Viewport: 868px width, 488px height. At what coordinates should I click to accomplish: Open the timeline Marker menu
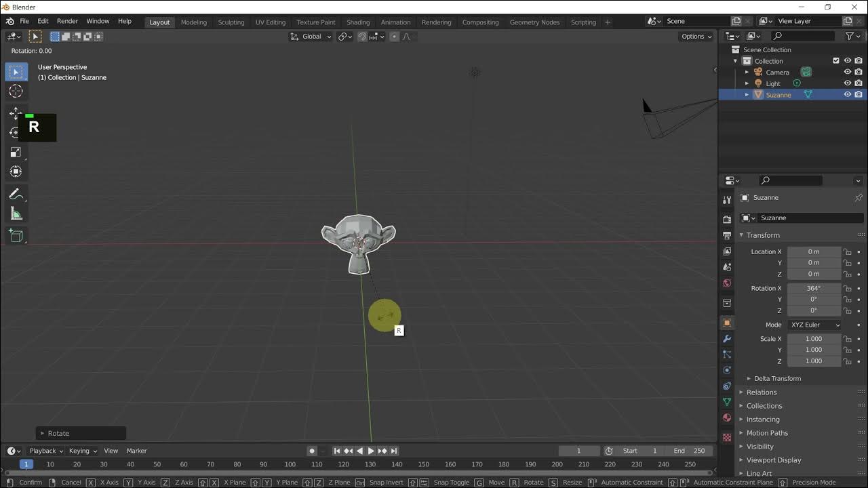(x=136, y=451)
